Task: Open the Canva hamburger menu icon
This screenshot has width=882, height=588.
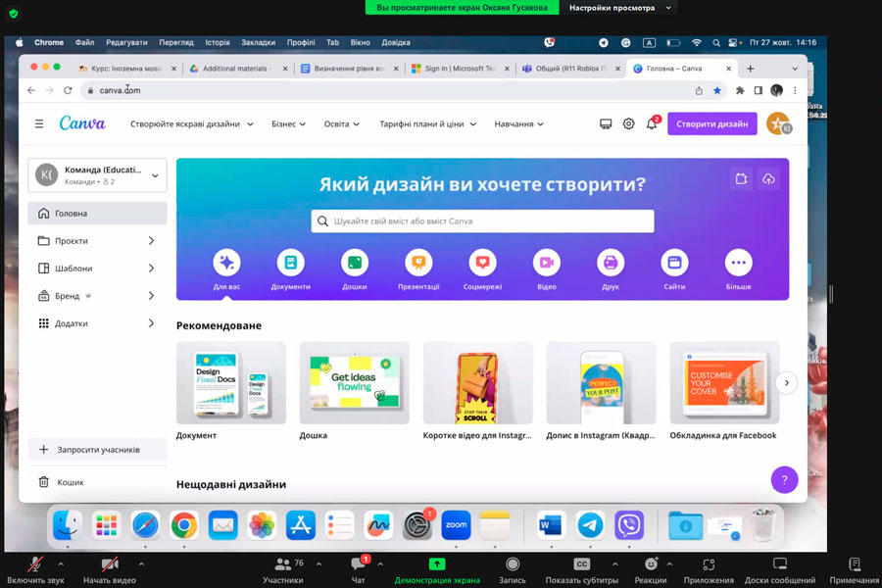Action: 39,123
